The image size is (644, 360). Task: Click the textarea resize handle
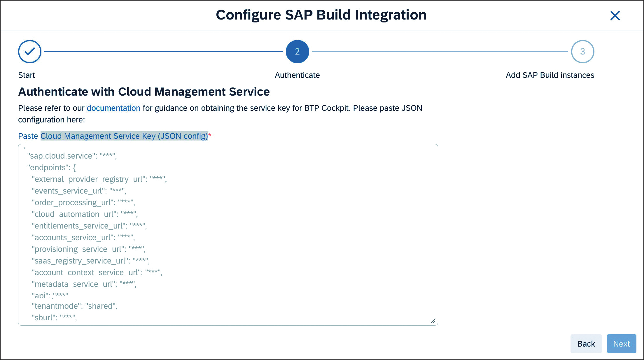433,321
